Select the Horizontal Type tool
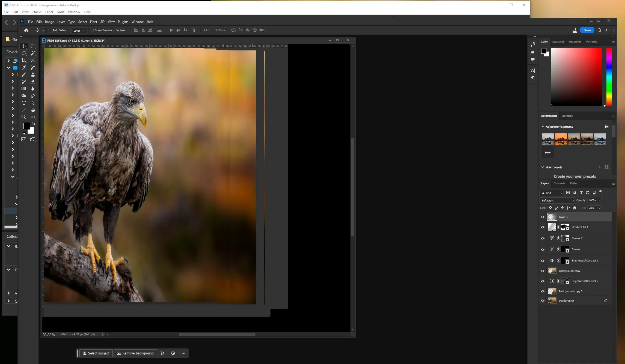 24,103
